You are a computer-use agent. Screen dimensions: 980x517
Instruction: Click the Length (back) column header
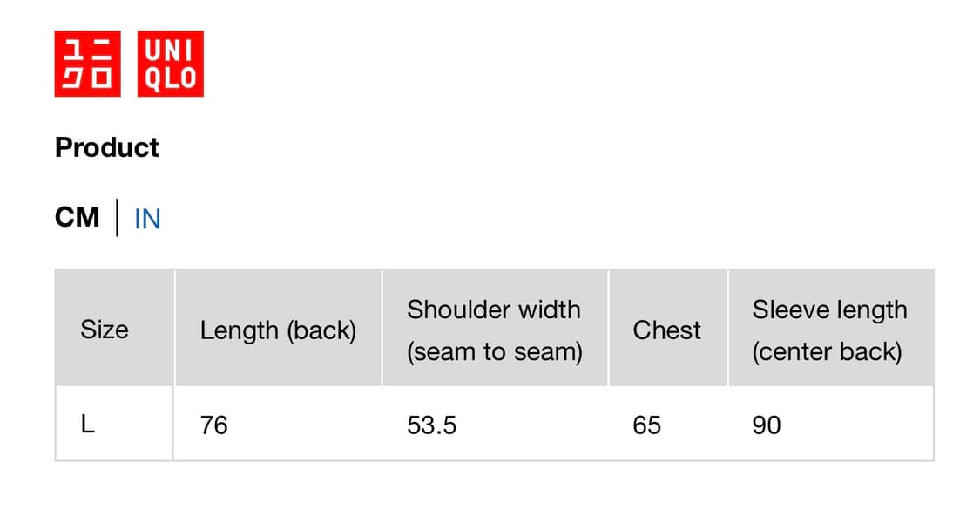[278, 330]
